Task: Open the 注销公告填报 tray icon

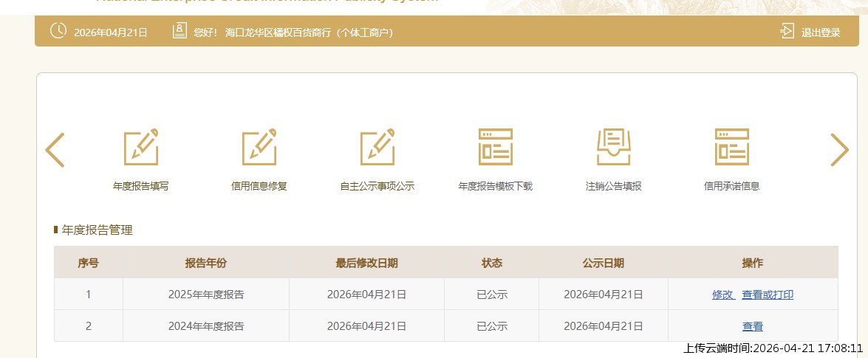Action: point(613,147)
